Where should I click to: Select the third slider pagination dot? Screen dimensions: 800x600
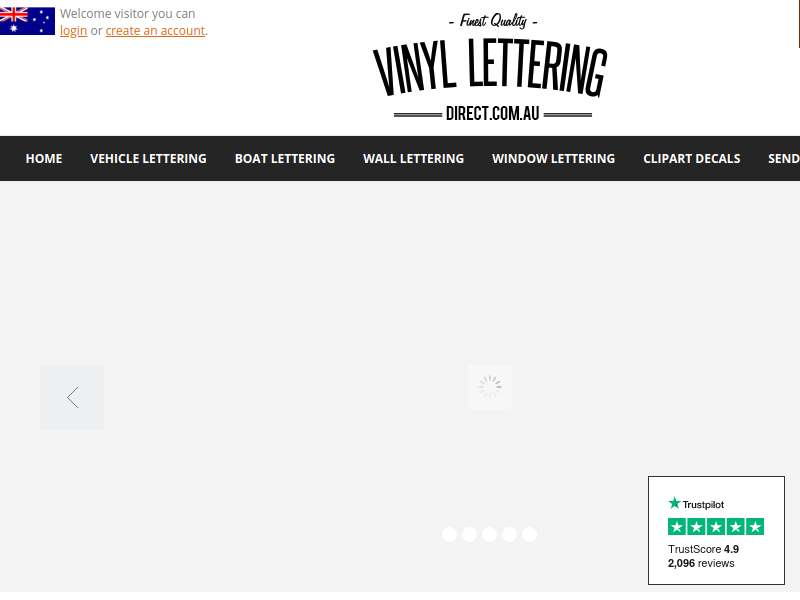click(489, 534)
